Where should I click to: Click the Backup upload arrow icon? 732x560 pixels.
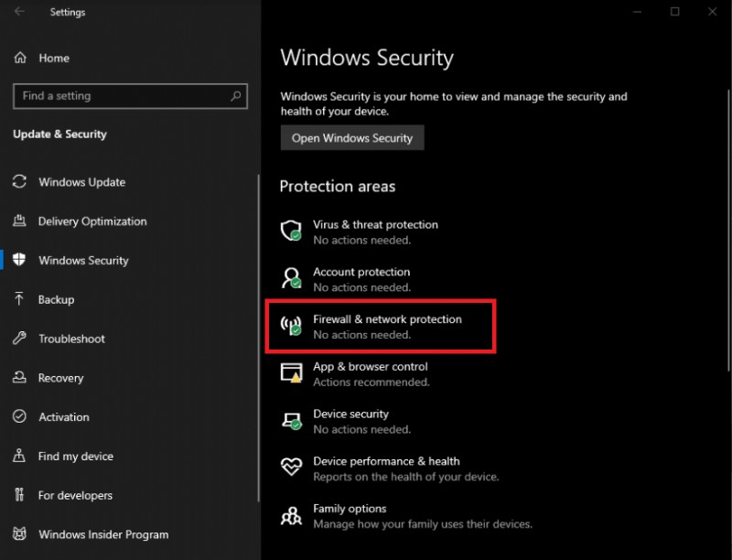(19, 299)
